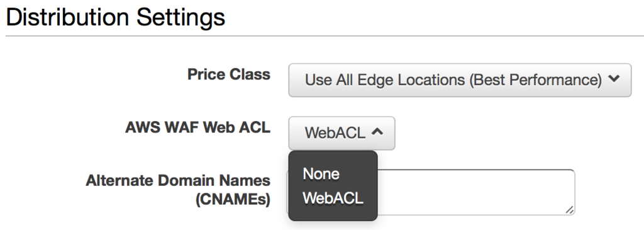Viewport: 644px width, 230px height.
Task: Click the Price Class field label
Action: pyautogui.click(x=229, y=74)
